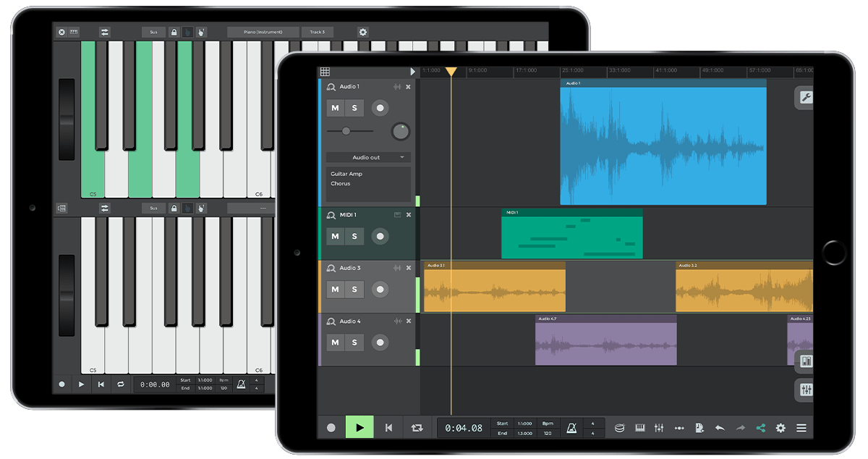The width and height of the screenshot is (868, 459).
Task: Add a new track with the page-plus icon
Action: tap(700, 427)
